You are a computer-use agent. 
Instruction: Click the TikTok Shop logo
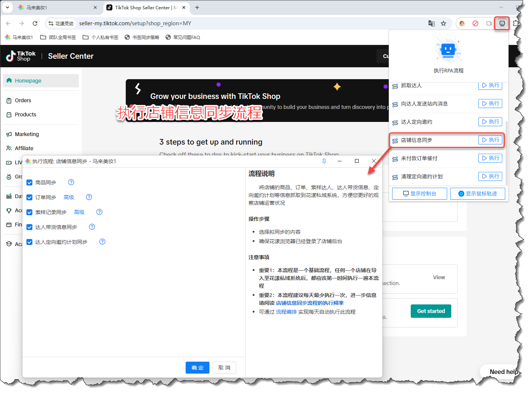click(21, 56)
